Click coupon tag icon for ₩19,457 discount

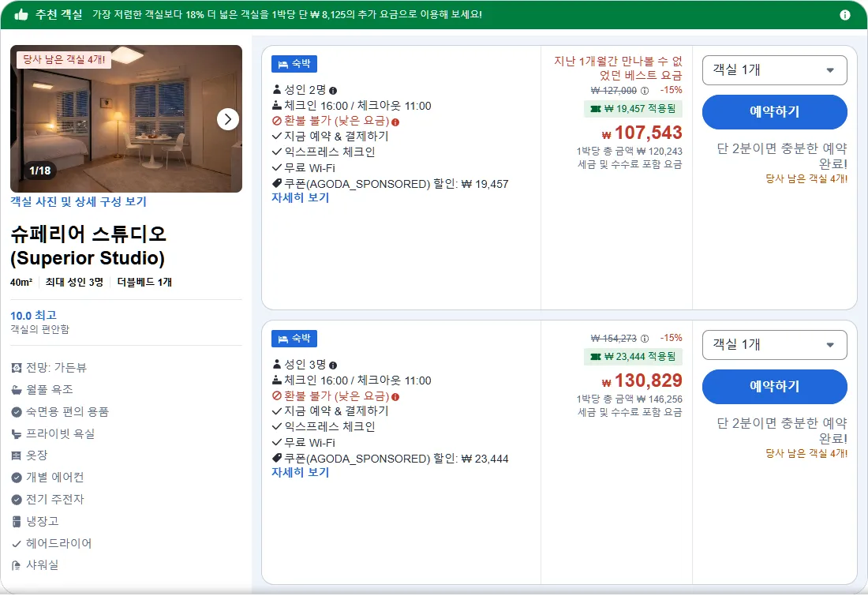point(277,183)
